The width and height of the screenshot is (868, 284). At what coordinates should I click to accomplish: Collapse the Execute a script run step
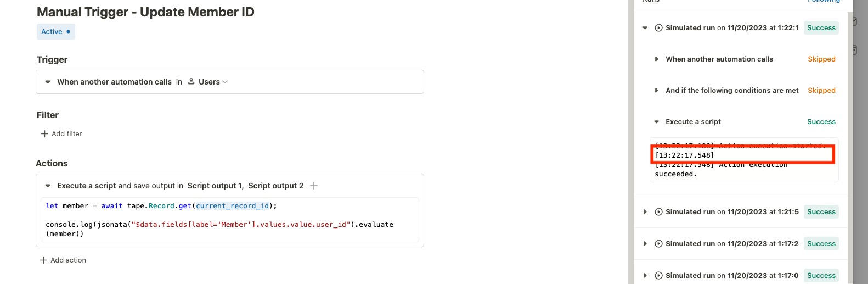(x=656, y=121)
